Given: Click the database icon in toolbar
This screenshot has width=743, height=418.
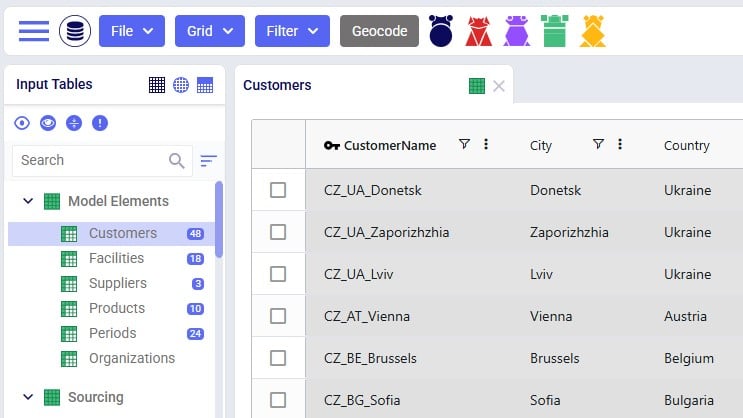Looking at the screenshot, I should click(x=74, y=31).
